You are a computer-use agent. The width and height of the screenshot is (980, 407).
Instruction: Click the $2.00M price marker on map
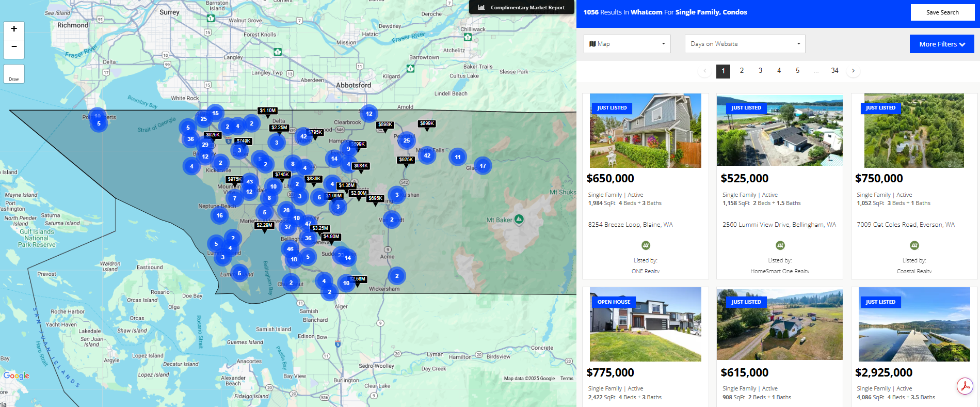pyautogui.click(x=359, y=194)
